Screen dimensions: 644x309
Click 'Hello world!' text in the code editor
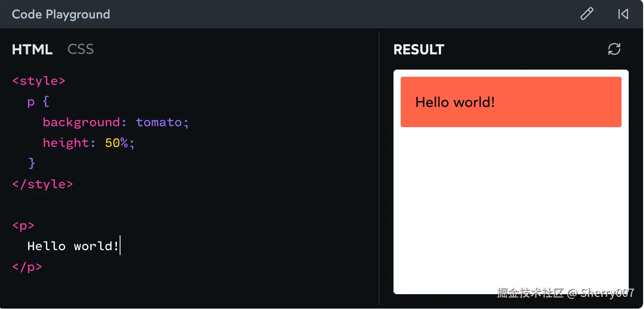click(73, 246)
